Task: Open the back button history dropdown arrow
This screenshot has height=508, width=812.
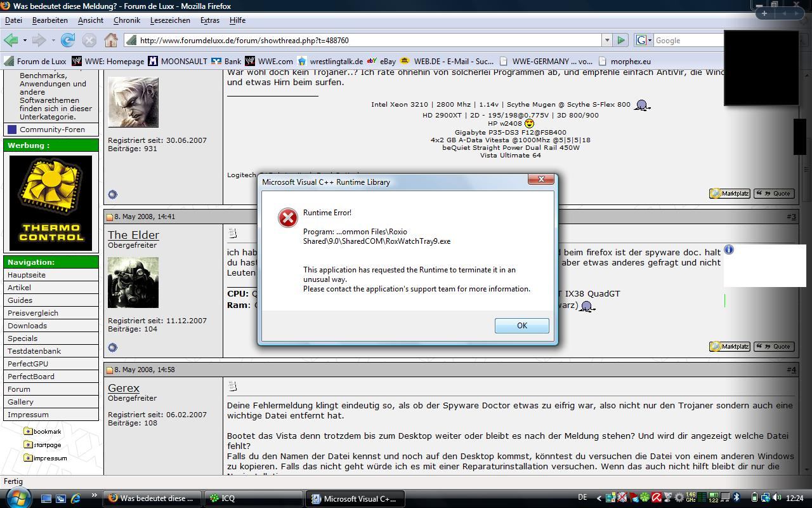Action: click(25, 40)
